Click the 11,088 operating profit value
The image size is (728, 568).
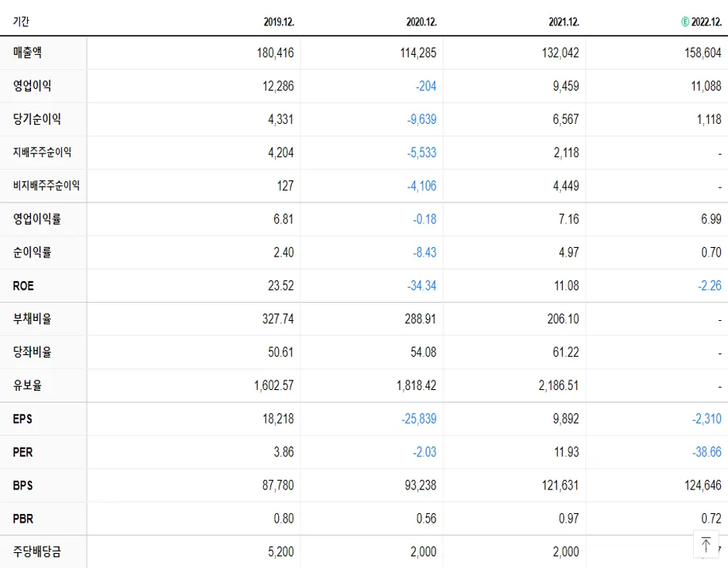tap(707, 87)
